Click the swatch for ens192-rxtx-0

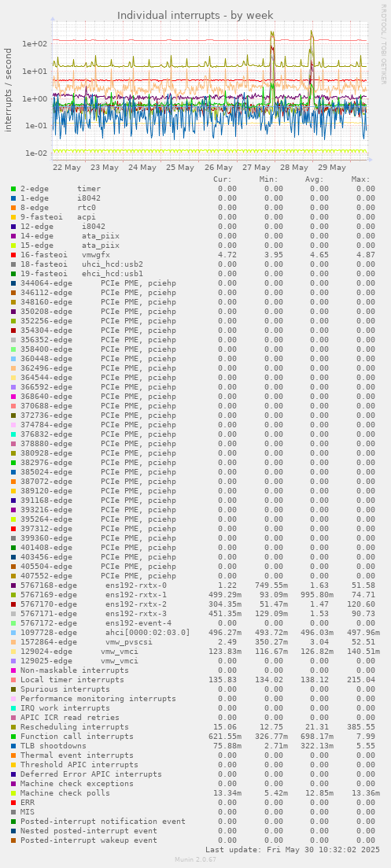(13, 585)
